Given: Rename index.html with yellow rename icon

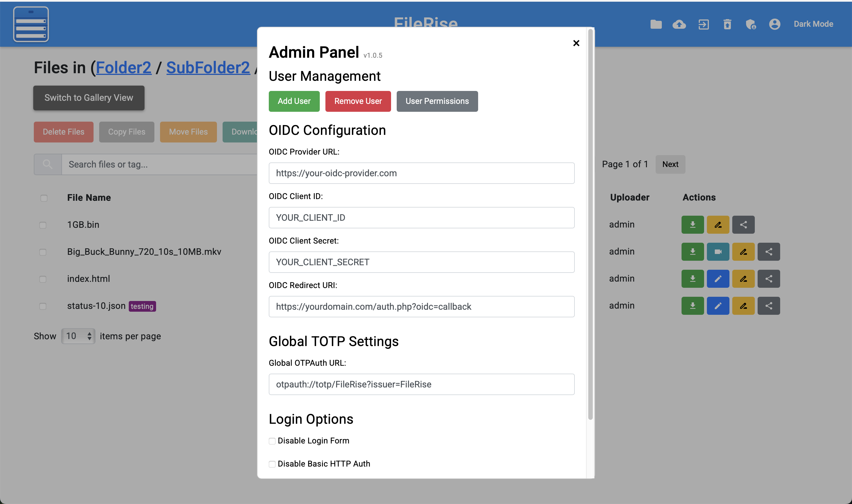Looking at the screenshot, I should coord(743,279).
